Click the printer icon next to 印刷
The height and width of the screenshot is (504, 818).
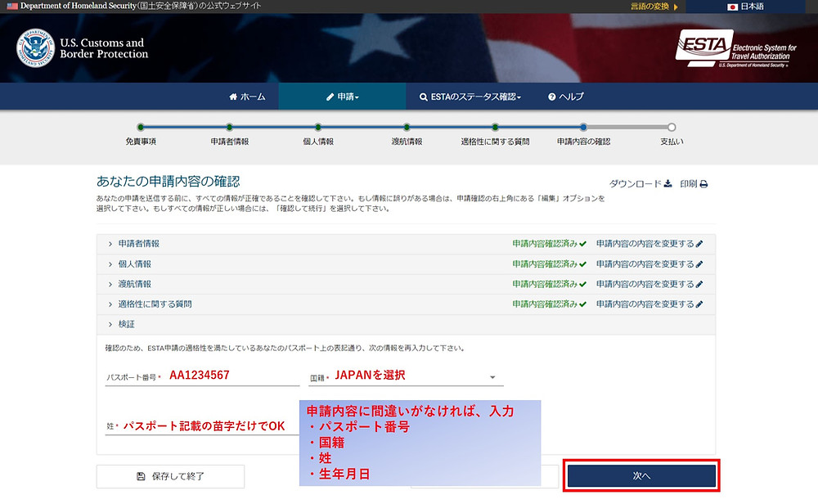(703, 183)
